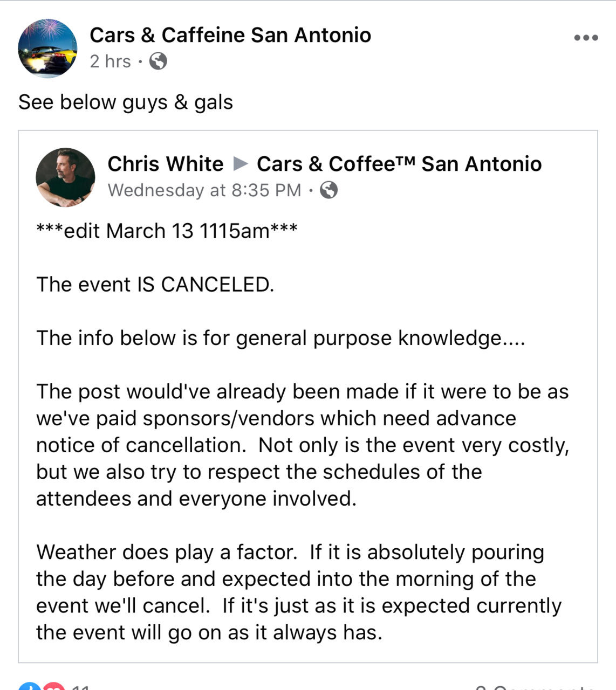The height and width of the screenshot is (690, 616).
Task: Open the three-dot post options menu
Action: pos(586,38)
